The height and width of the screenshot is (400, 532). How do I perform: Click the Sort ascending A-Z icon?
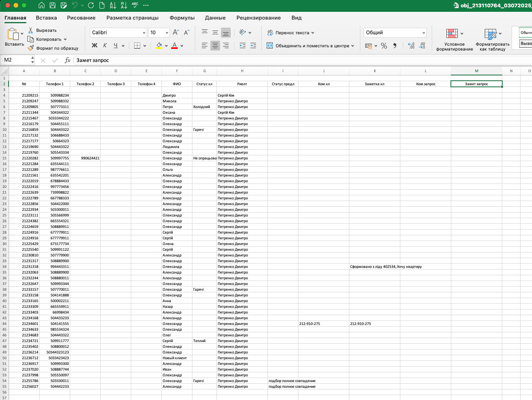113,5
